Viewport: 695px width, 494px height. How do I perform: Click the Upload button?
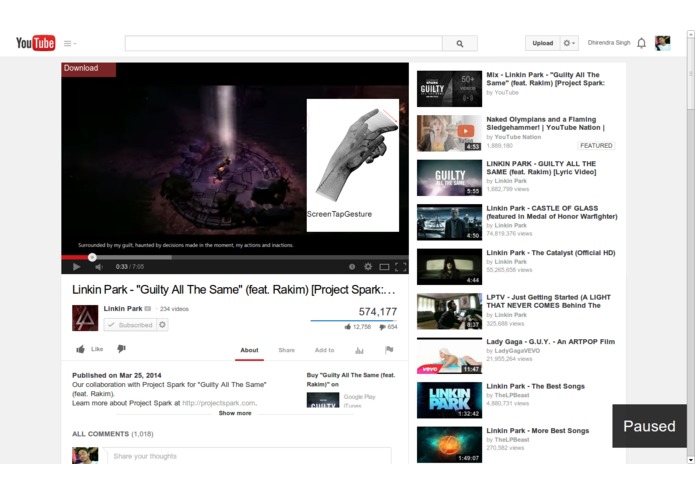543,43
